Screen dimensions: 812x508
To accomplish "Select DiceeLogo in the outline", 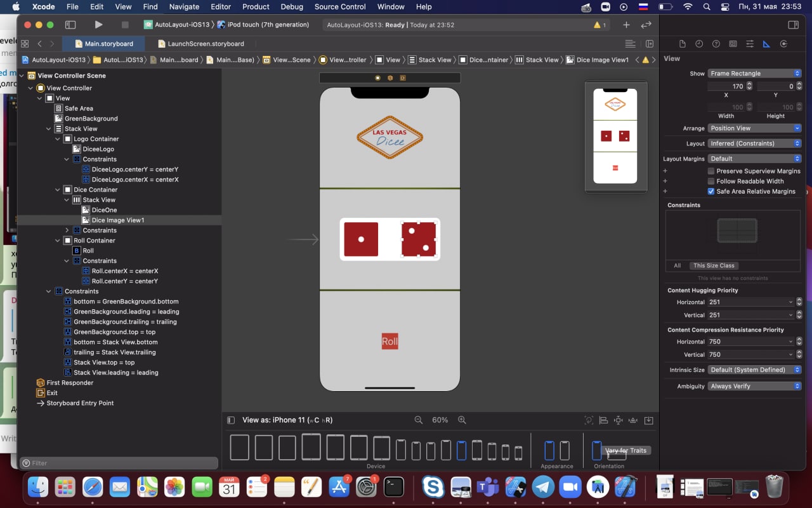I will 98,149.
